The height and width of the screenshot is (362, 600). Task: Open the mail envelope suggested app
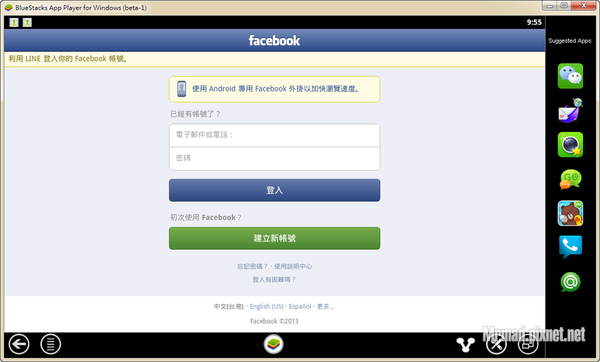[x=570, y=111]
